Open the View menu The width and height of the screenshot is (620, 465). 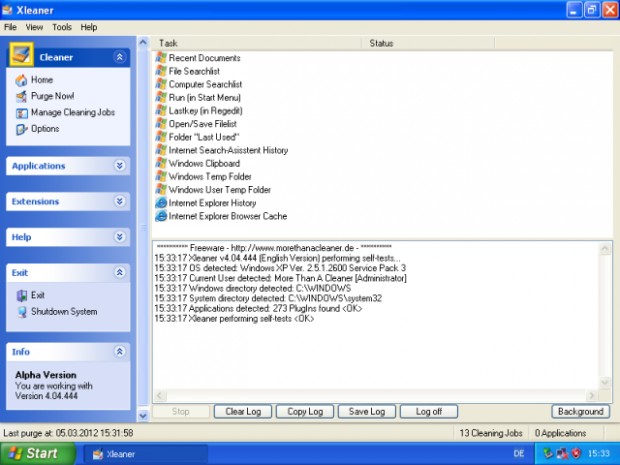click(x=34, y=27)
